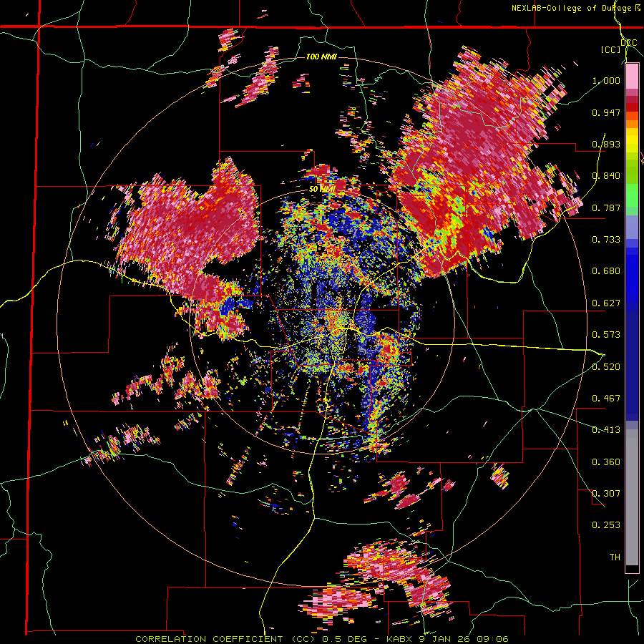Select the 0.360 legend value

(x=606, y=462)
